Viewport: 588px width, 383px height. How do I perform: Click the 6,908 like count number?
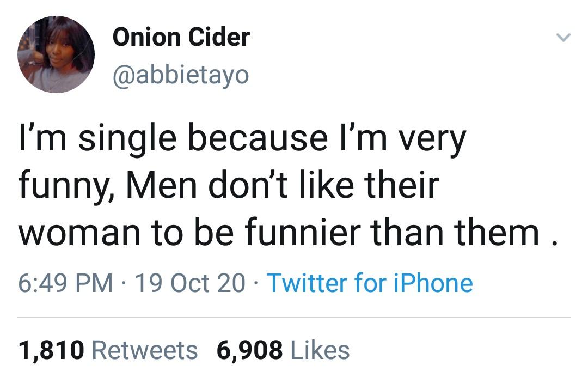click(250, 350)
